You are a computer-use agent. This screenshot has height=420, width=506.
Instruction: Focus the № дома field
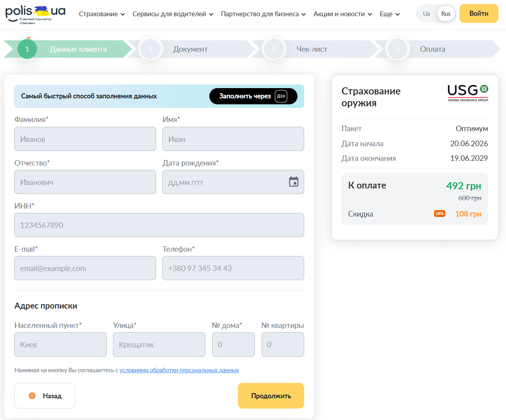pos(233,345)
